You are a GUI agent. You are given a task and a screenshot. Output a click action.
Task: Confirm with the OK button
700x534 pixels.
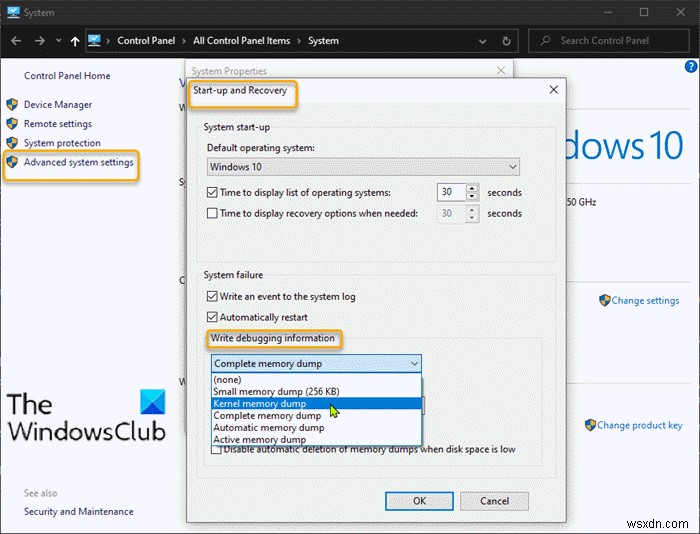point(419,501)
